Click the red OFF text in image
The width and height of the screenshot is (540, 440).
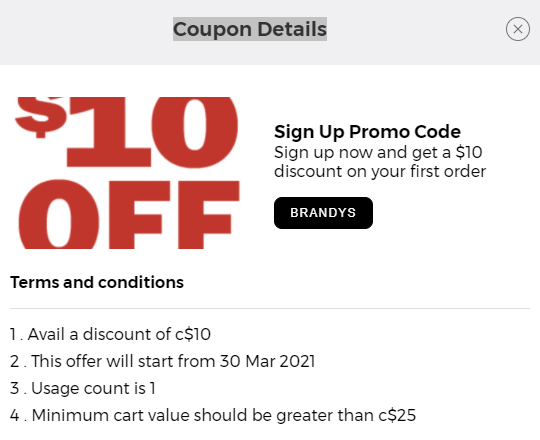129,214
